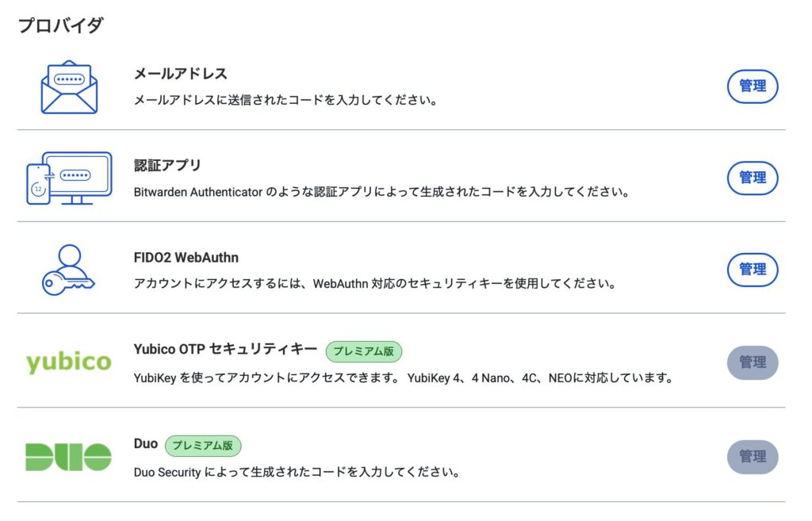Click the email envelope provider icon

pyautogui.click(x=70, y=87)
